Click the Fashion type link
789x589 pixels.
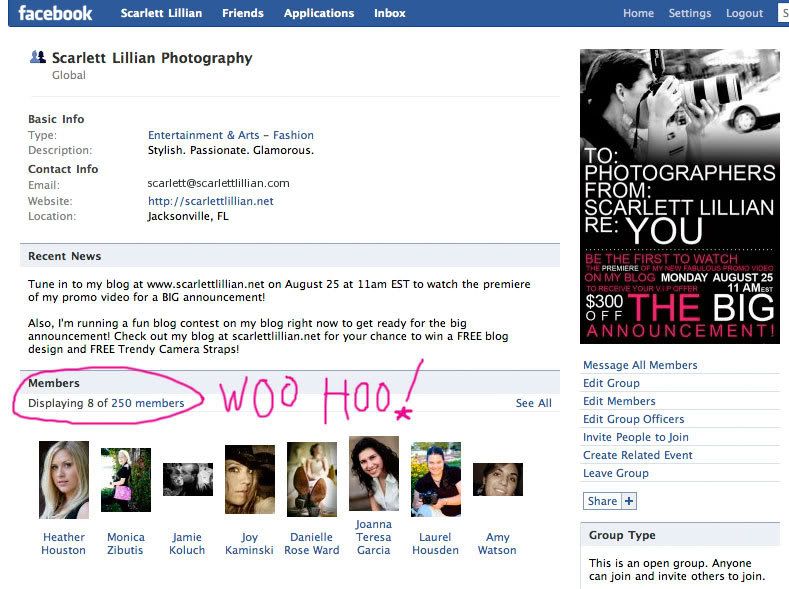coord(293,135)
